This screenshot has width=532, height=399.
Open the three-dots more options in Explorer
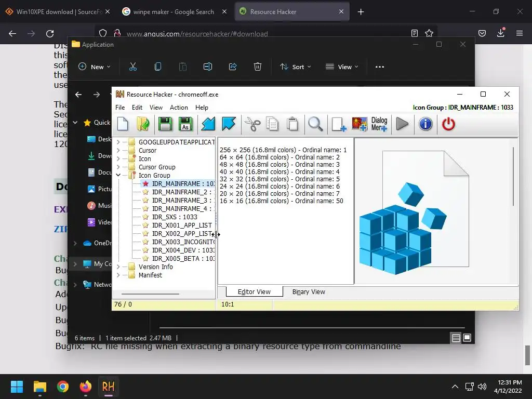[x=380, y=67]
